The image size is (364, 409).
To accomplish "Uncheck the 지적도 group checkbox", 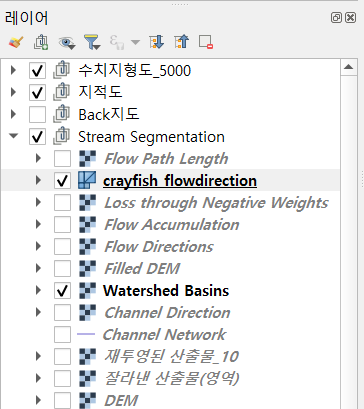I will (x=37, y=92).
